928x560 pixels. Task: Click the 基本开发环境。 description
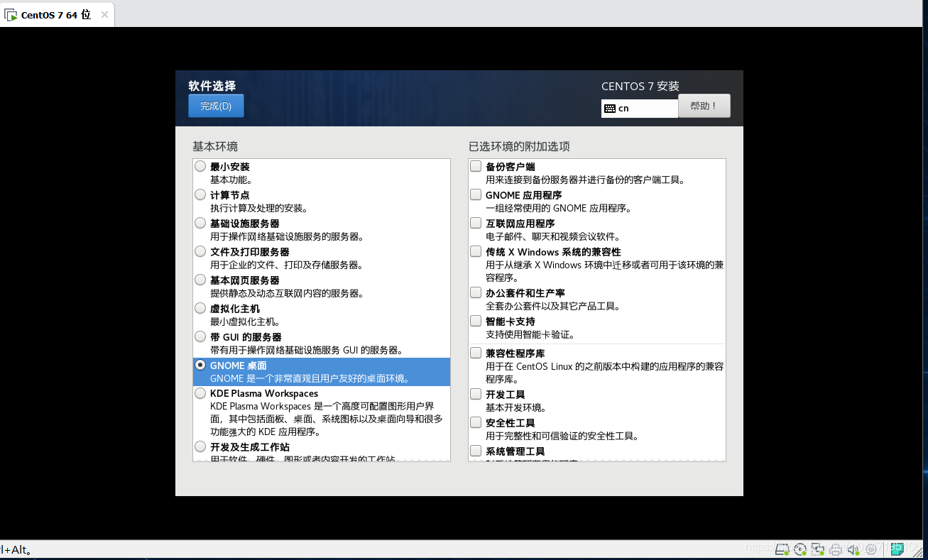pos(516,408)
